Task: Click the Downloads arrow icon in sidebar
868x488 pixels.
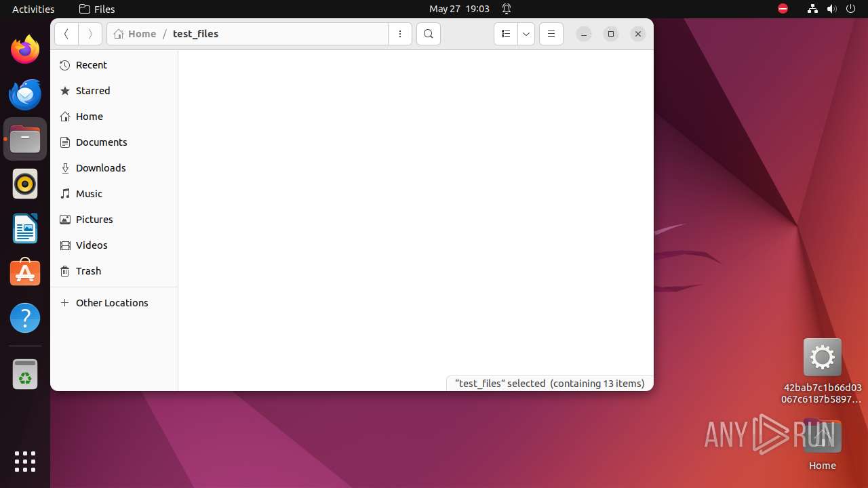Action: [65, 168]
